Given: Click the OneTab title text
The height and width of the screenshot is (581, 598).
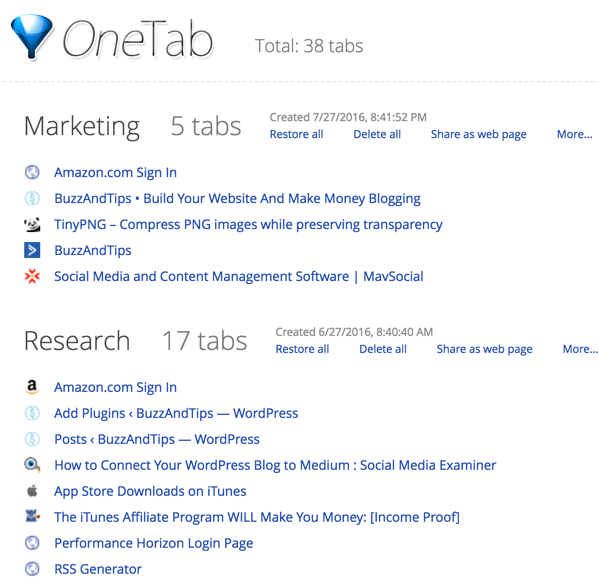Looking at the screenshot, I should [137, 39].
